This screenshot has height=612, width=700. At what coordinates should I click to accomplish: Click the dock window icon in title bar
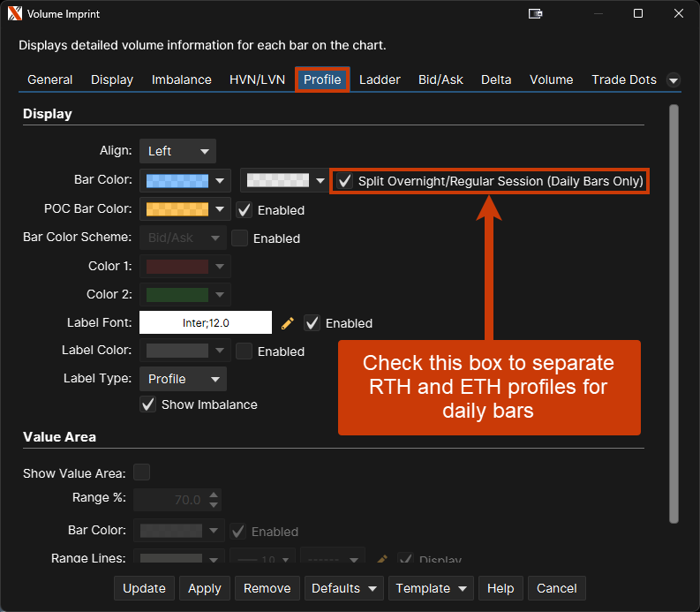pyautogui.click(x=535, y=13)
